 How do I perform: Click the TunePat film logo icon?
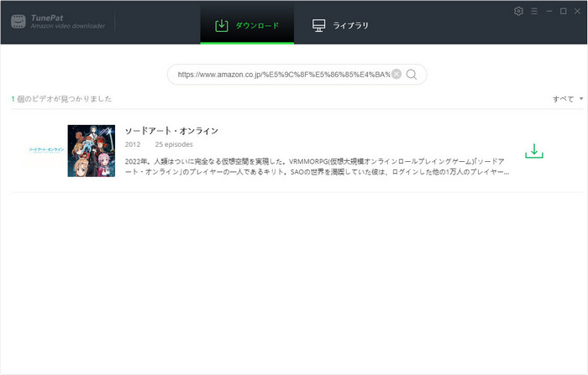18,22
